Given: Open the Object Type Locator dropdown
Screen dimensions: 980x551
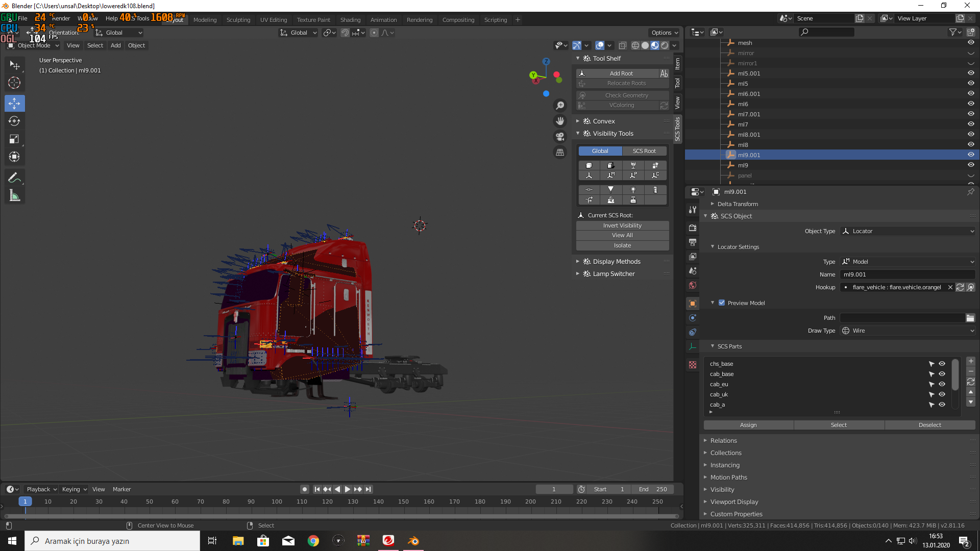Looking at the screenshot, I should click(908, 231).
